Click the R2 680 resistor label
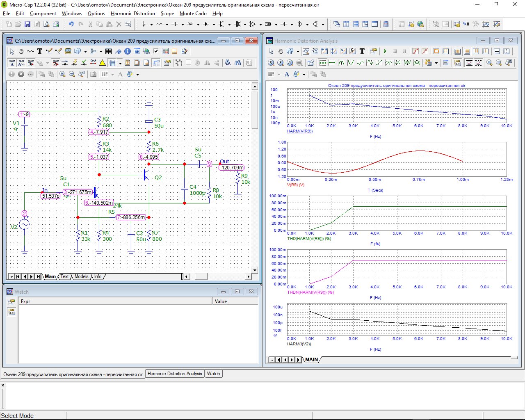Screen dimensions: 525x420 tap(107, 122)
